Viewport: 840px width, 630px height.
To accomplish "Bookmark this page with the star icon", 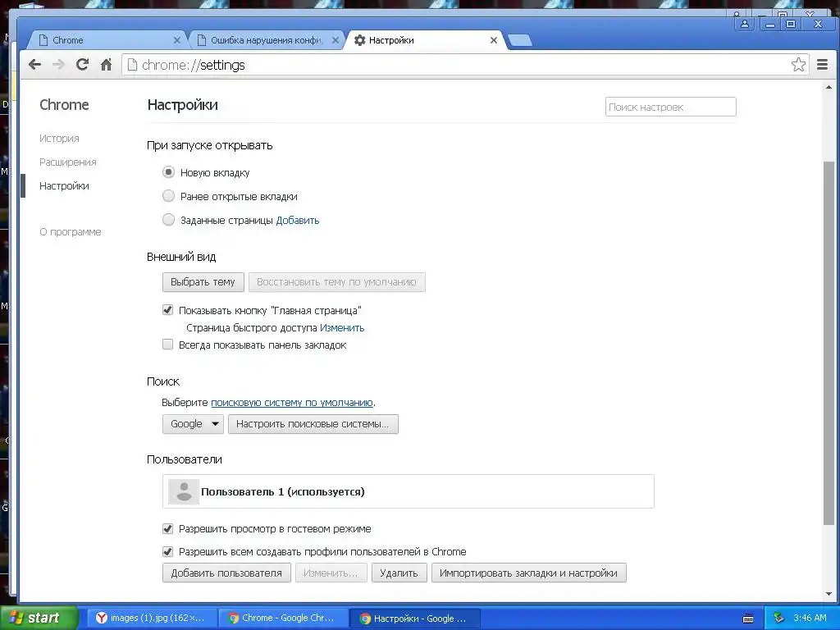I will pyautogui.click(x=798, y=65).
